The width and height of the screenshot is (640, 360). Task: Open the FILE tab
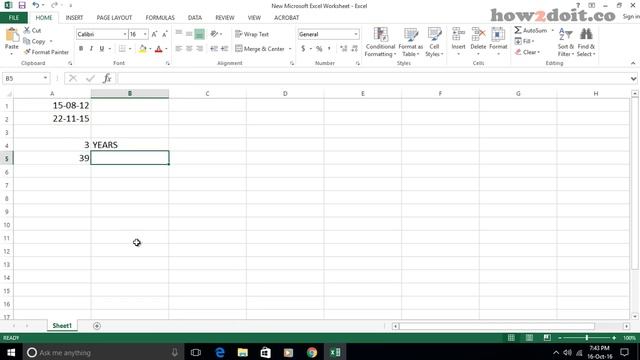[13, 18]
